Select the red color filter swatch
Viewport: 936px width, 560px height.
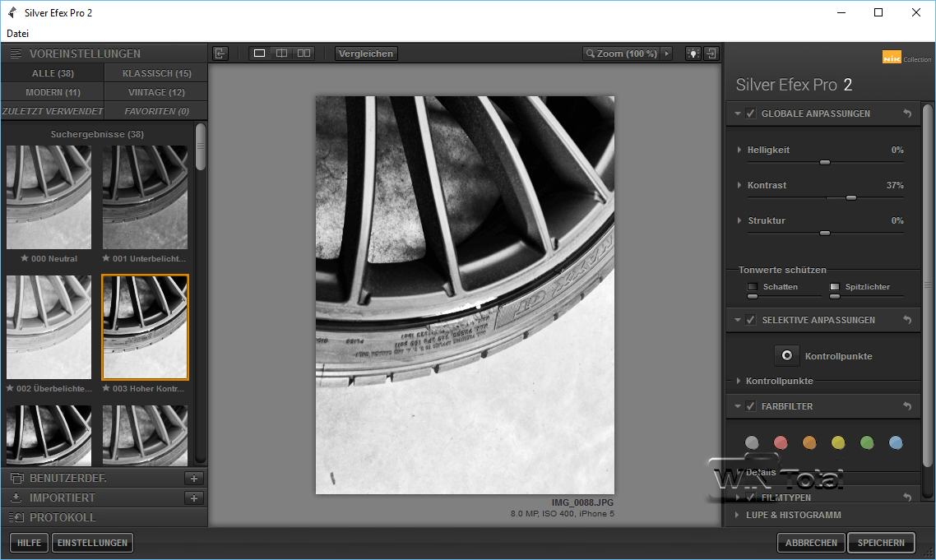(781, 443)
